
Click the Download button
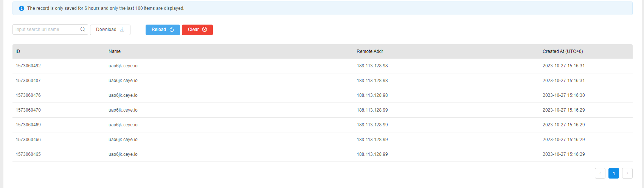point(110,30)
